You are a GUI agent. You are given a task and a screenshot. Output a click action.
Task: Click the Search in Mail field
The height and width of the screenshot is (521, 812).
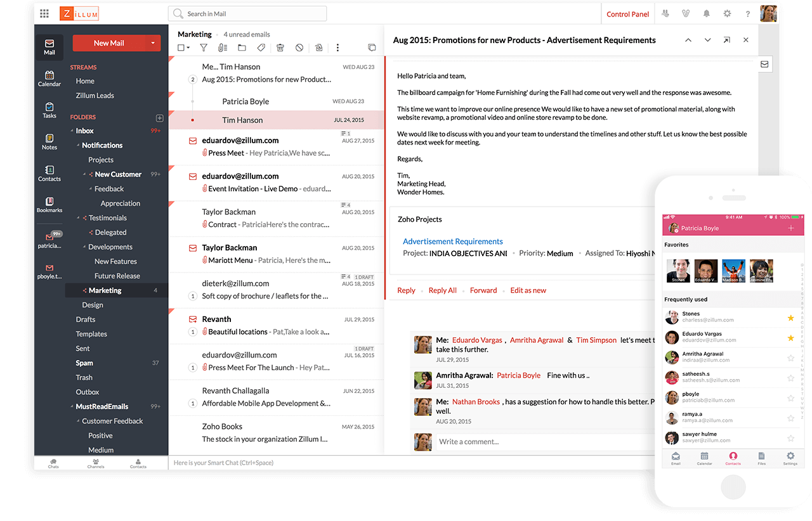pos(247,13)
